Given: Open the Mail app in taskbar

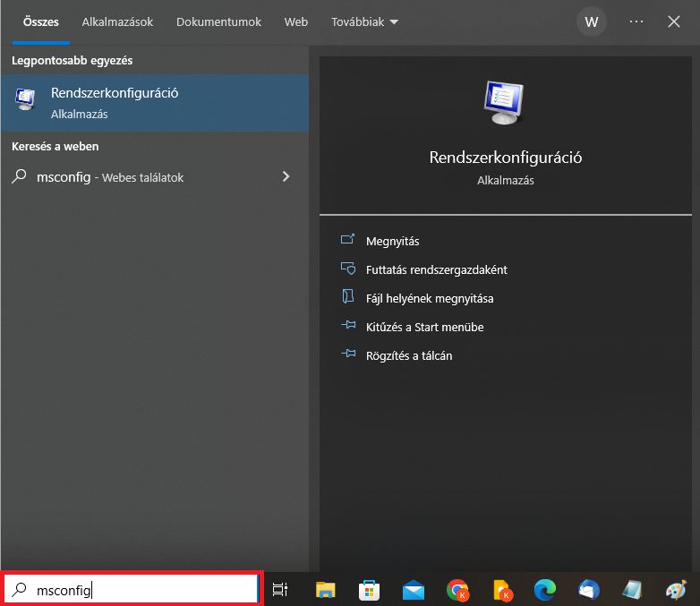Looking at the screenshot, I should click(x=413, y=590).
